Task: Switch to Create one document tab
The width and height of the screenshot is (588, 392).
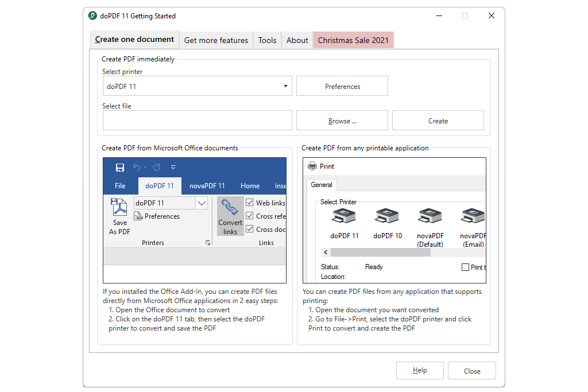Action: click(x=134, y=40)
